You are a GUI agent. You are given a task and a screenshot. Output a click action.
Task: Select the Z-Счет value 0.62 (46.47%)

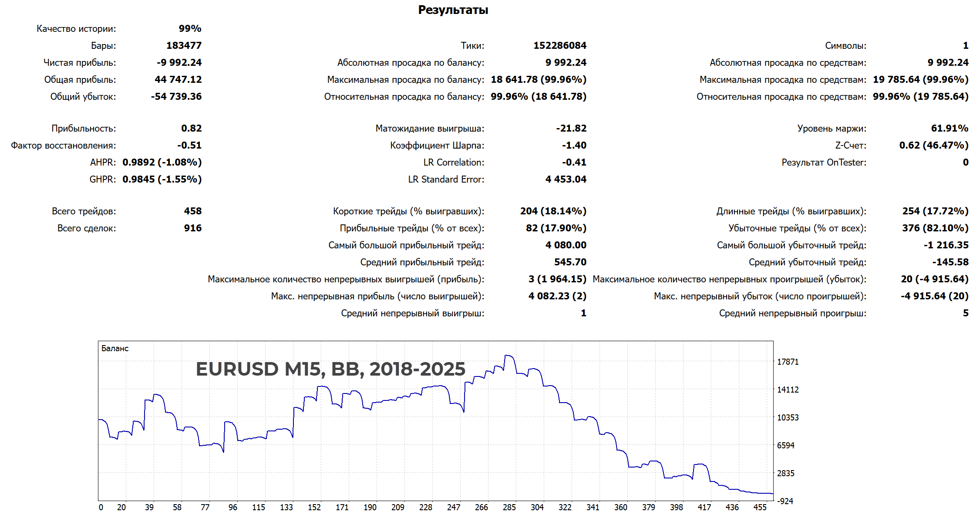tap(933, 145)
